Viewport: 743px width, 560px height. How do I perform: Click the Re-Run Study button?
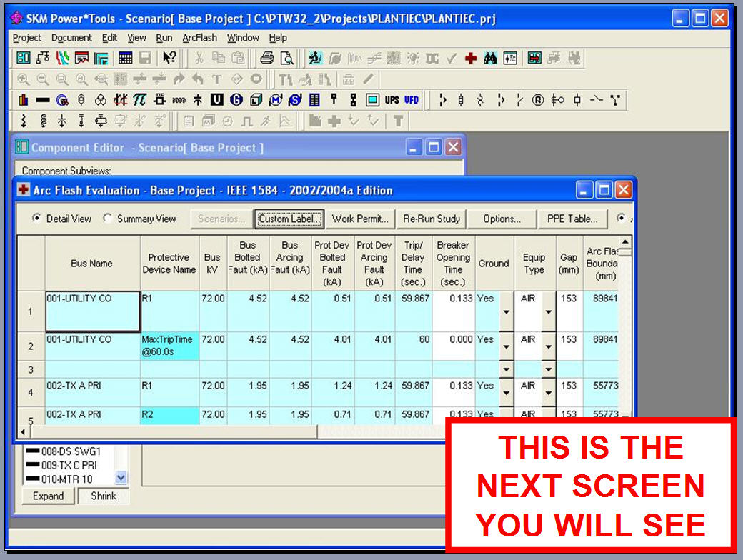(432, 219)
